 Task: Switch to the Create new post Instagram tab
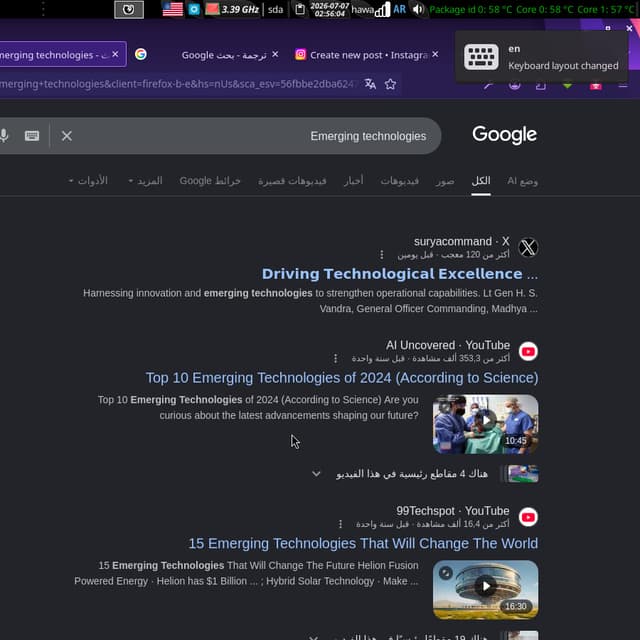coord(367,55)
